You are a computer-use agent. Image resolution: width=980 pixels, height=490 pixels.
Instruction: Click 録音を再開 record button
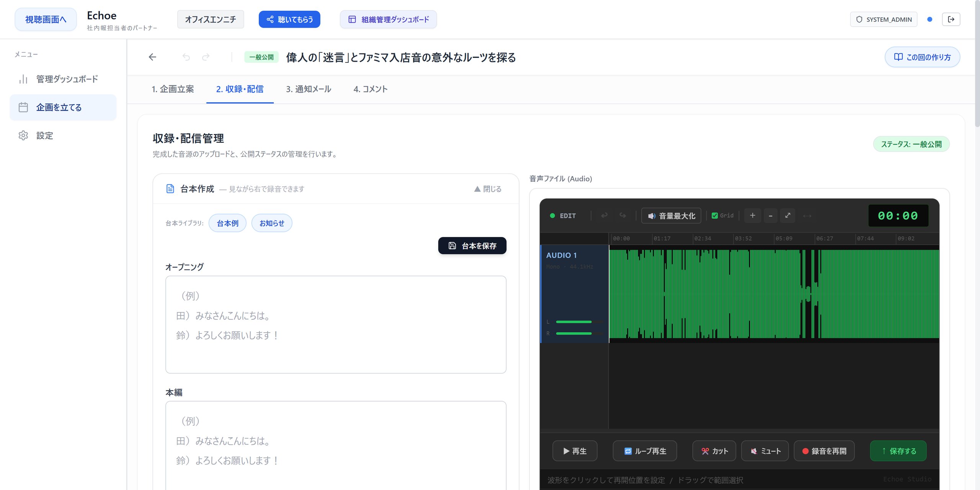point(824,451)
